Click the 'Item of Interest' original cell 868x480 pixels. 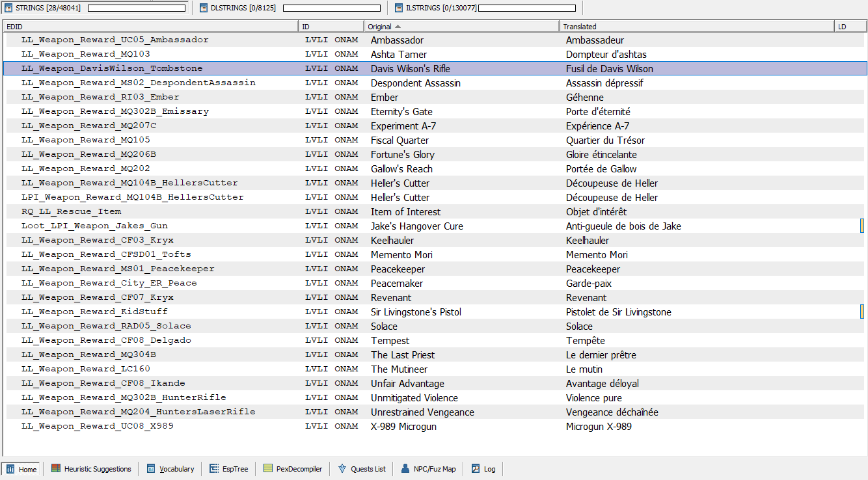pyautogui.click(x=405, y=211)
